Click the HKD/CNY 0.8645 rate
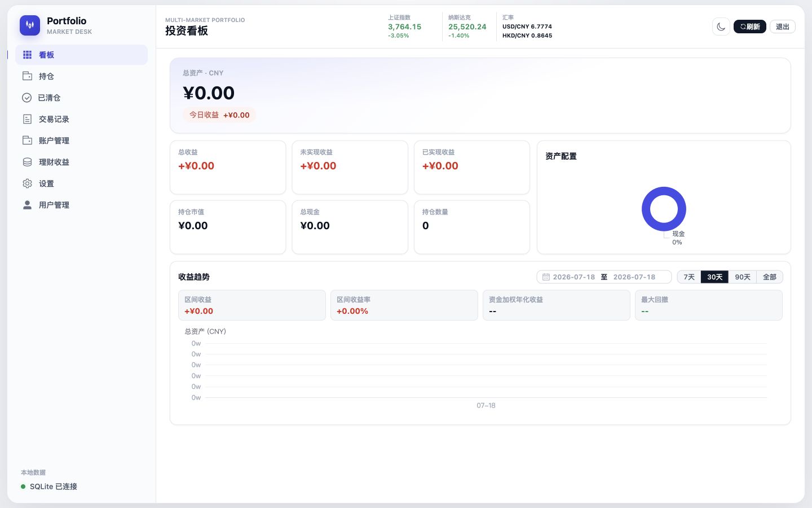This screenshot has height=508, width=812. pyautogui.click(x=527, y=36)
